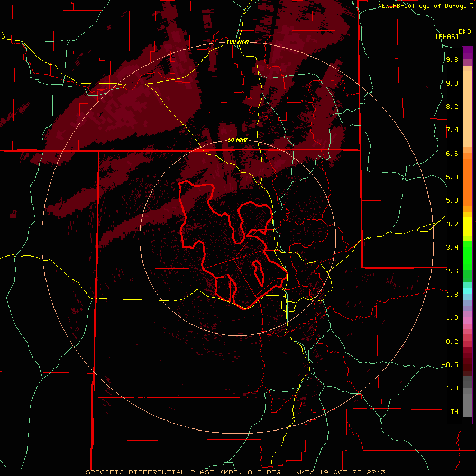Click the 7.4 value on color scale
This screenshot has width=476, height=476.
pos(452,130)
